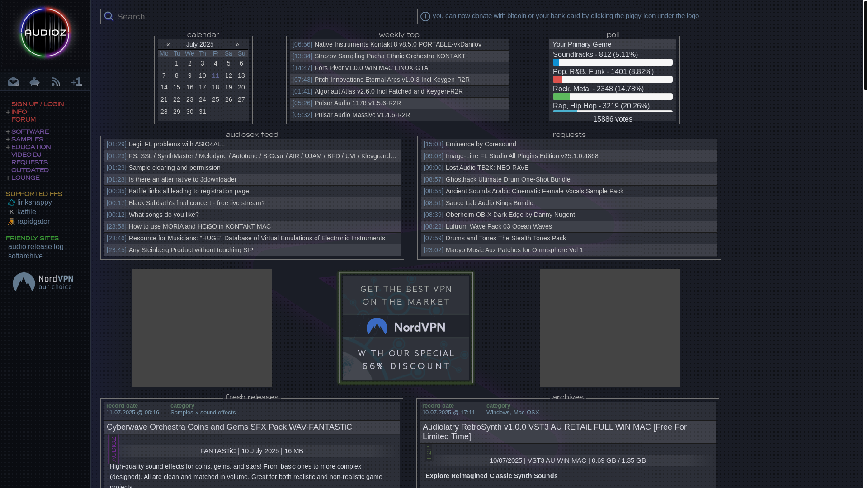Image resolution: width=868 pixels, height=488 pixels.
Task: Open Algonaut Atlas v2.6.0 entry
Action: (x=389, y=91)
